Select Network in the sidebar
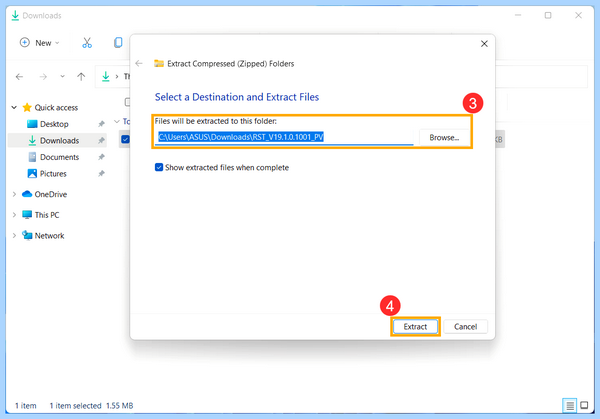The width and height of the screenshot is (600, 419). click(49, 236)
